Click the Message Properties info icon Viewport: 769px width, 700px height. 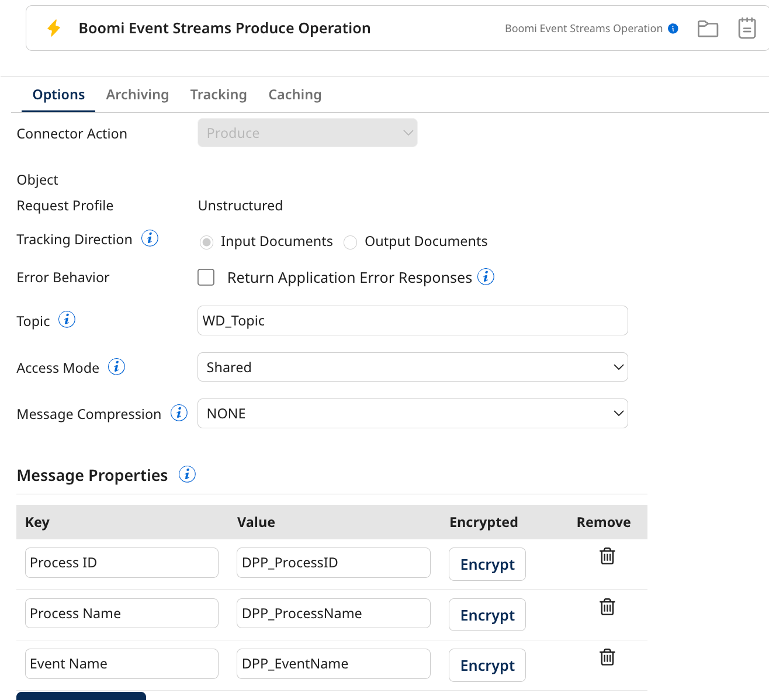pyautogui.click(x=187, y=474)
